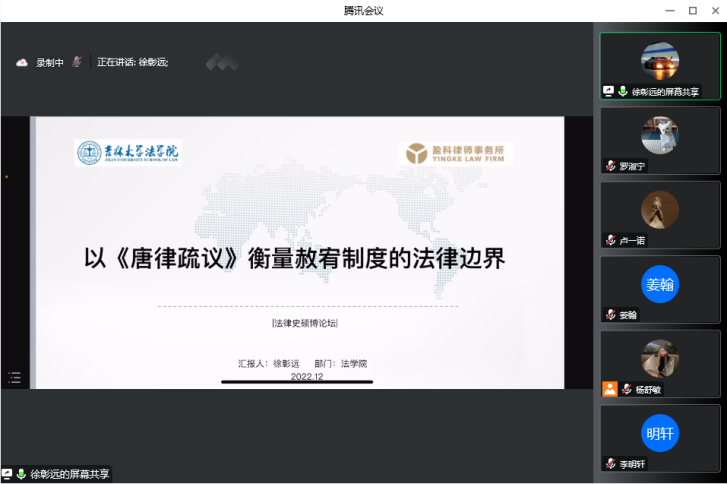Viewport: 727px width, 484px height.
Task: Click the 正在讲话 speaker label
Action: point(132,62)
